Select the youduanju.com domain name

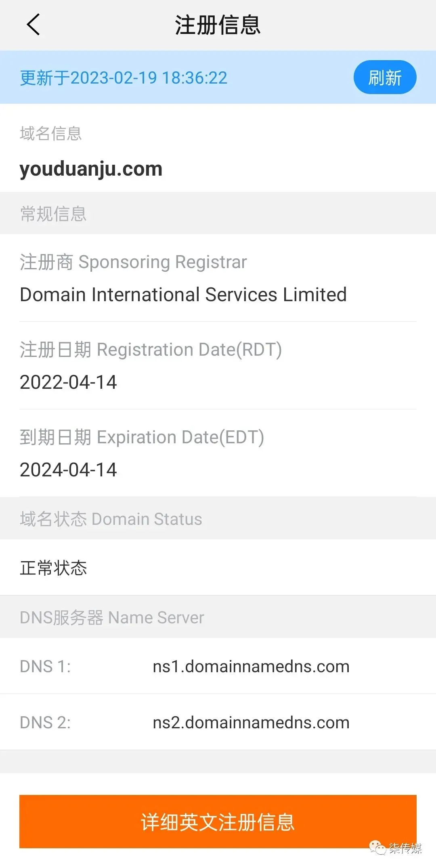click(x=91, y=169)
